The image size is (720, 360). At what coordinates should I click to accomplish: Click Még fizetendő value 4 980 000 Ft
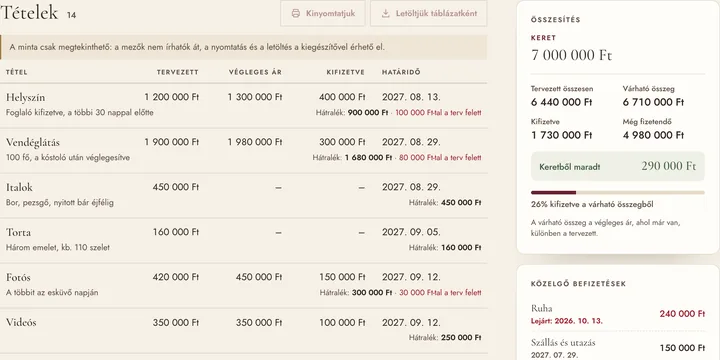(x=653, y=135)
